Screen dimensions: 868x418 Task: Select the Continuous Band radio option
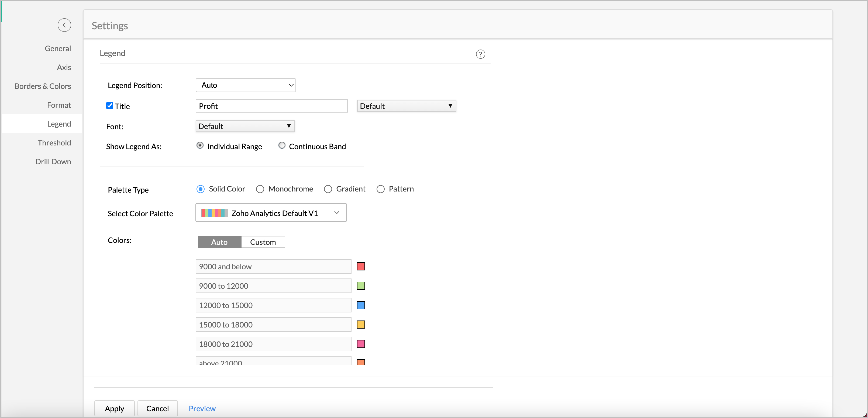pos(282,145)
